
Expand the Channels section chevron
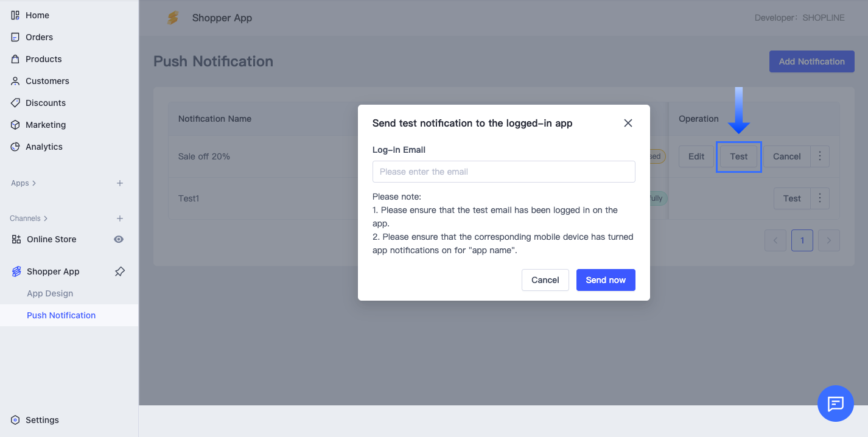46,218
